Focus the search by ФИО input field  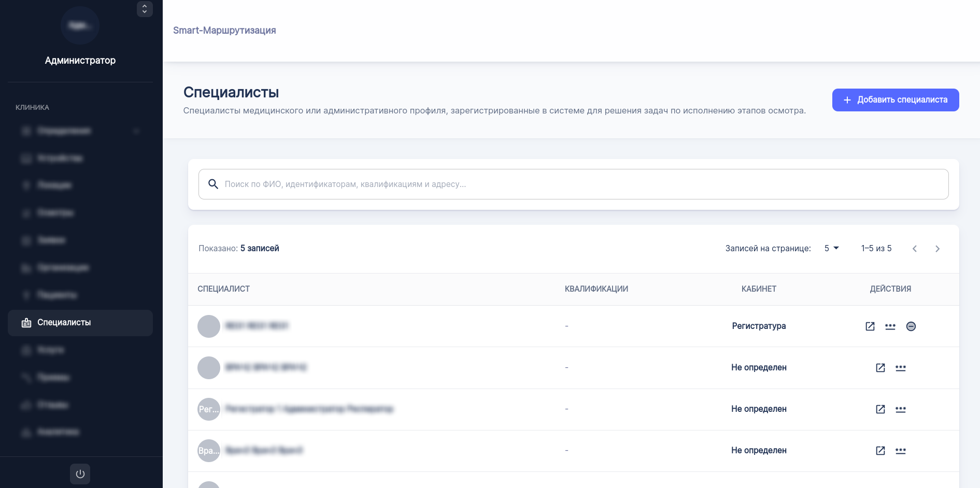[580, 184]
